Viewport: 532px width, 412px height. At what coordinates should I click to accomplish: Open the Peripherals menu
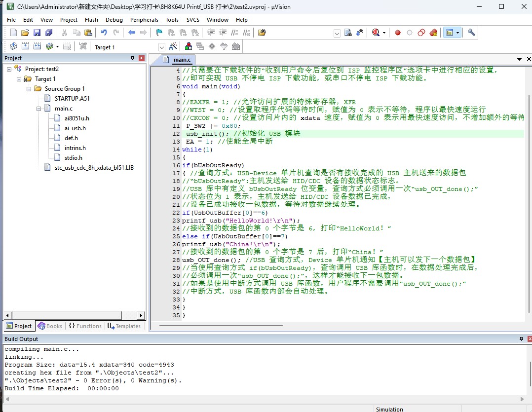pyautogui.click(x=144, y=20)
